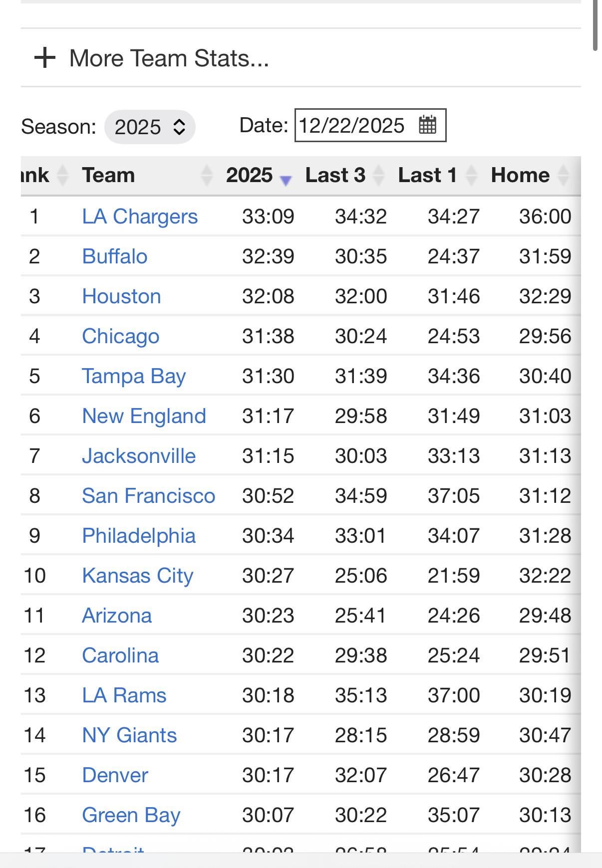Open the San Francisco team link
Screen dimensions: 602x868
[x=148, y=496]
